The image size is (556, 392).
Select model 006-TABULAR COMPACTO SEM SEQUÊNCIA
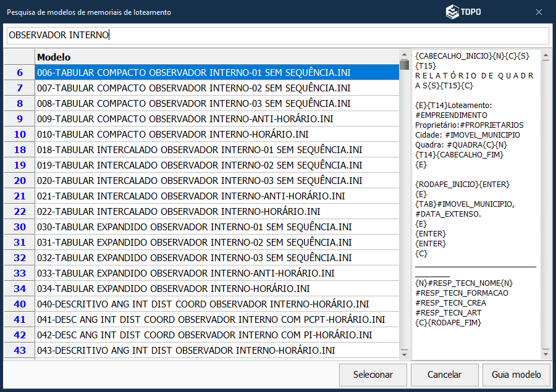pyautogui.click(x=193, y=73)
